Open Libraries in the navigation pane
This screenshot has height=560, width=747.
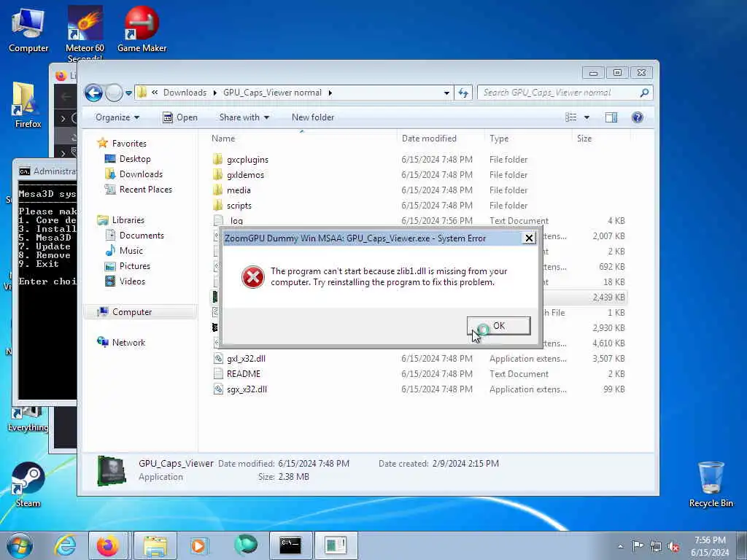[128, 220]
